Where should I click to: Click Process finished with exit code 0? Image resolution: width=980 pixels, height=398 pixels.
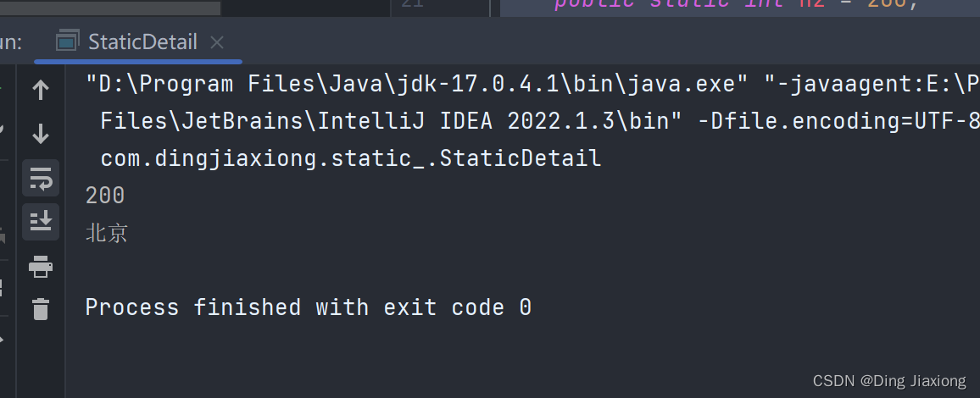click(308, 307)
